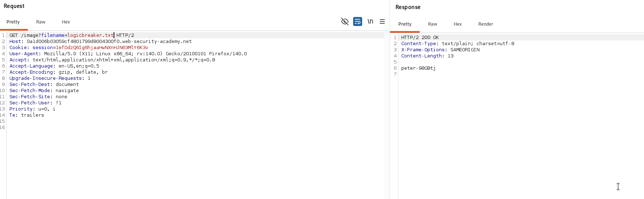Image resolution: width=644 pixels, height=199 pixels.
Task: Click the HTTP/2 200 OK status line
Action: tap(420, 38)
